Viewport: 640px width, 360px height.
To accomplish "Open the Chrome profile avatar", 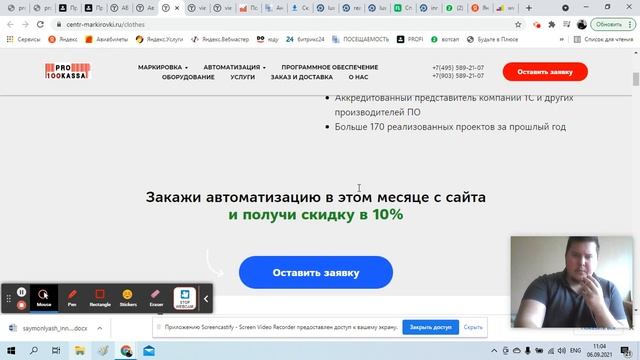I will coord(582,24).
